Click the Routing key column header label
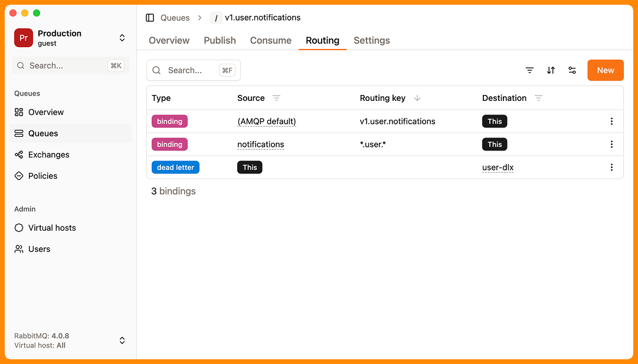 click(x=382, y=98)
